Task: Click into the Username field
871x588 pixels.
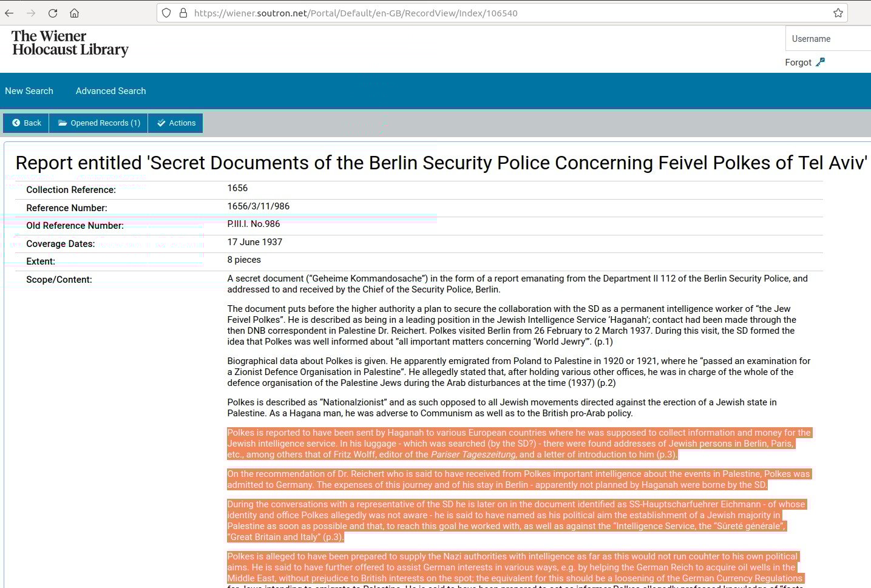Action: (829, 39)
